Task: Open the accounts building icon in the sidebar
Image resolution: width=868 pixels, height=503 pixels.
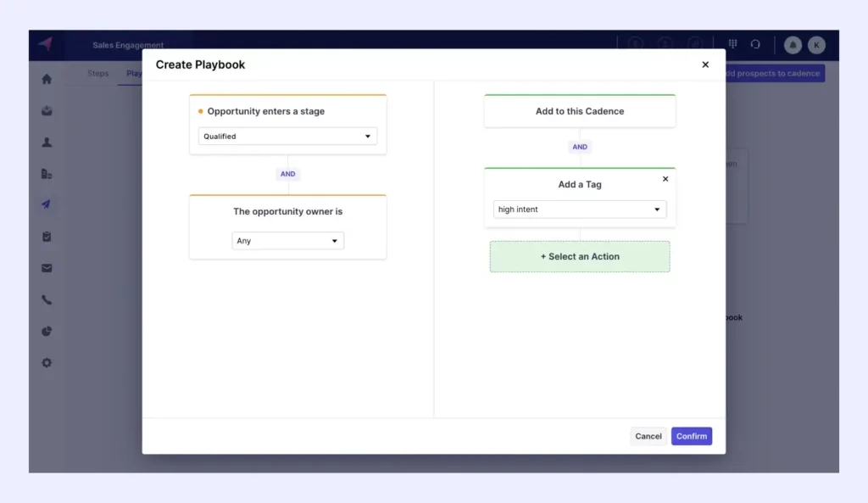Action: click(x=47, y=174)
